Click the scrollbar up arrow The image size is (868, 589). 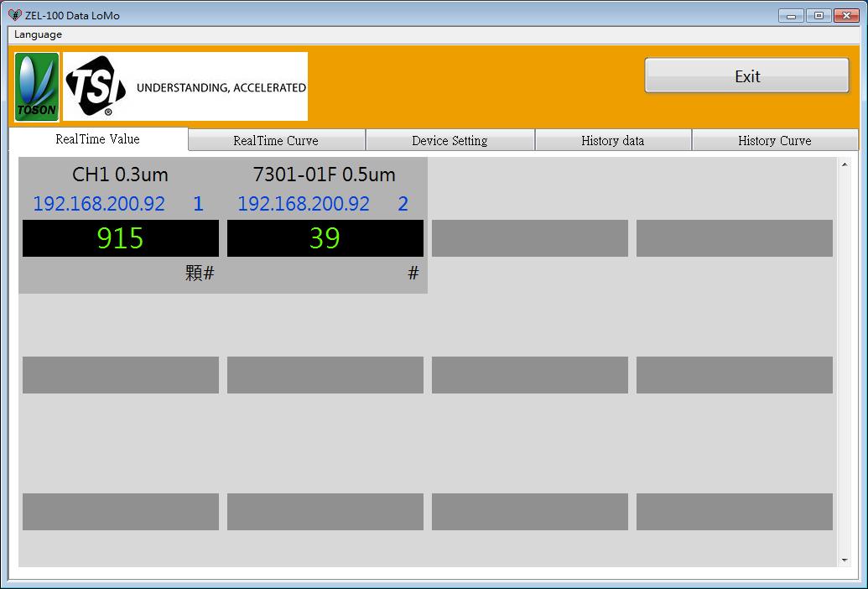pos(845,166)
